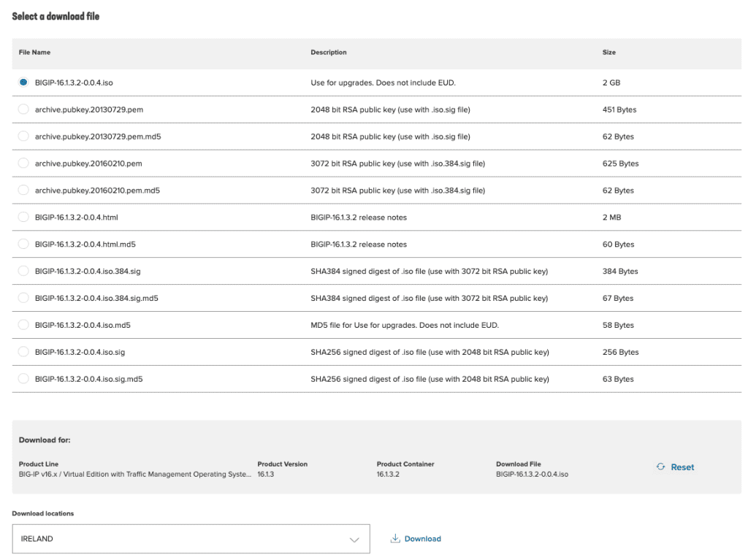The image size is (748, 560).
Task: Open the IRELAND download locations dropdown
Action: [191, 539]
